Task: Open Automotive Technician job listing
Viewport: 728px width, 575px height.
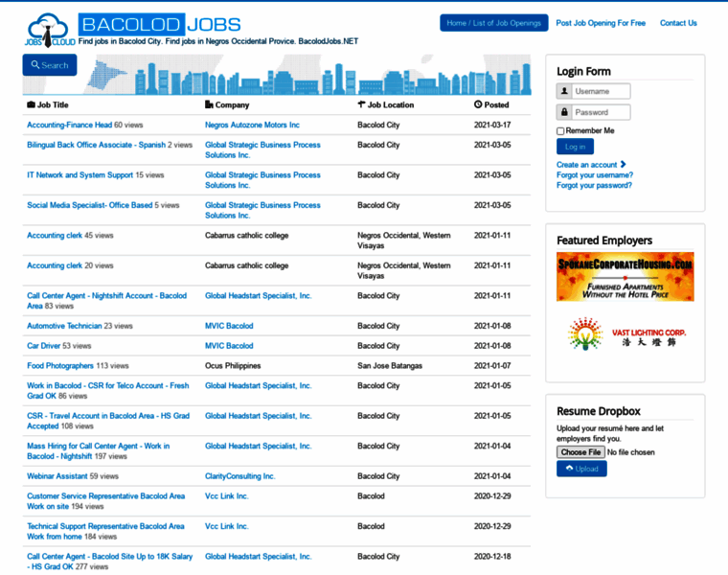Action: coord(64,326)
